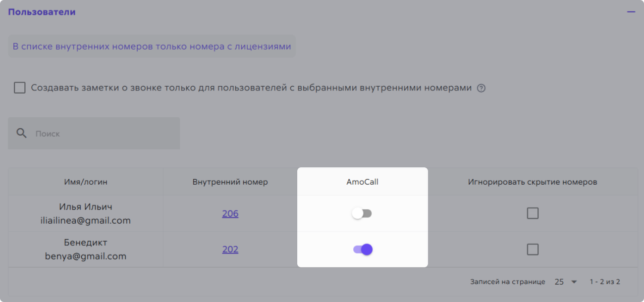Turn off AmoCall for Бенедикт

363,250
